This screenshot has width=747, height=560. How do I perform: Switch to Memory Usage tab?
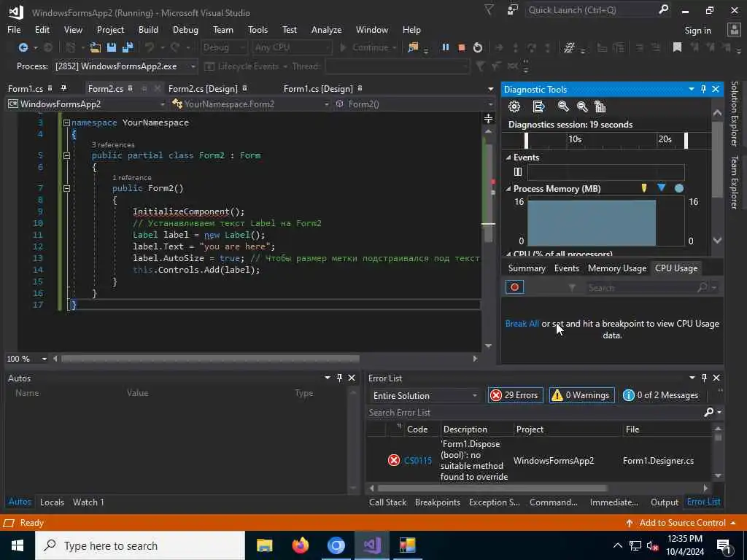(x=617, y=268)
